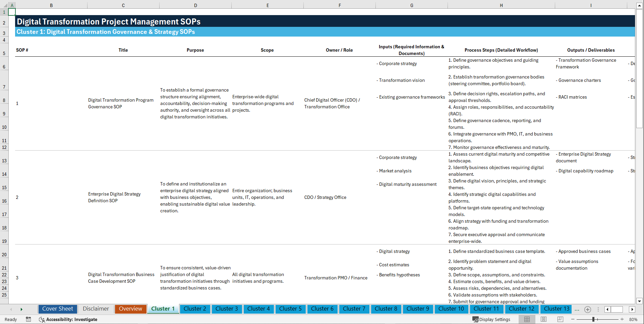
Task: Click the macro recording icon near Ready
Action: click(x=28, y=319)
